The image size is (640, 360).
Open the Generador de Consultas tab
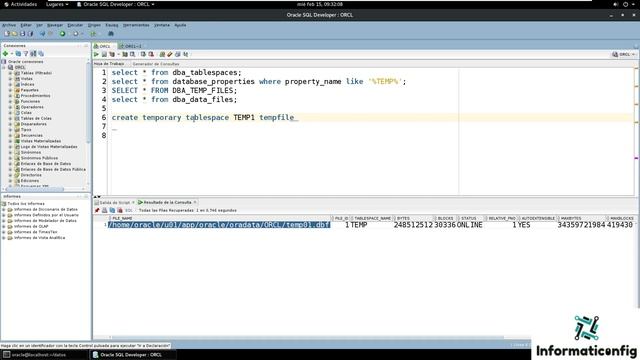point(156,64)
